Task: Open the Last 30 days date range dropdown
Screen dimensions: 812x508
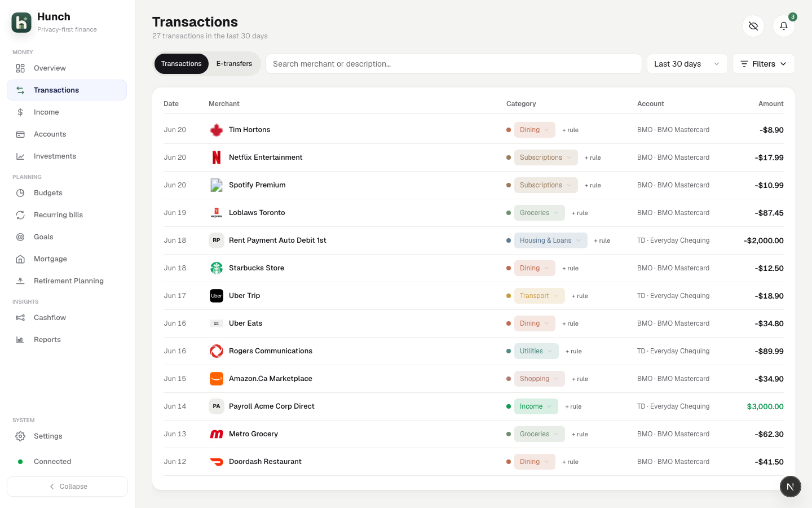Action: pos(687,64)
